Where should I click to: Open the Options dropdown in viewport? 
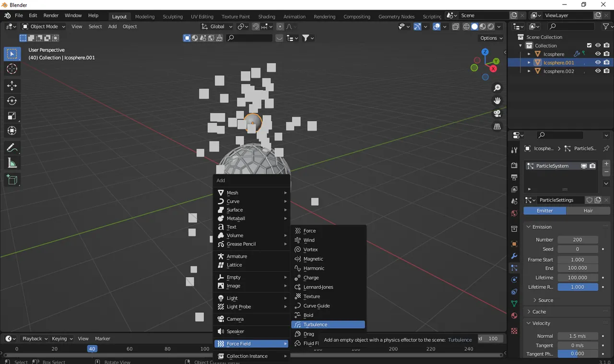pos(491,38)
